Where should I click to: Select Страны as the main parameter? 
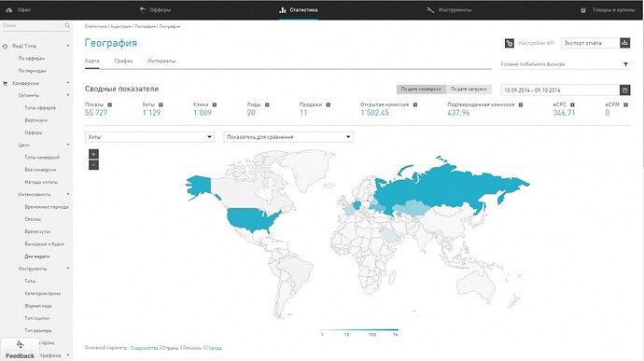click(x=171, y=348)
